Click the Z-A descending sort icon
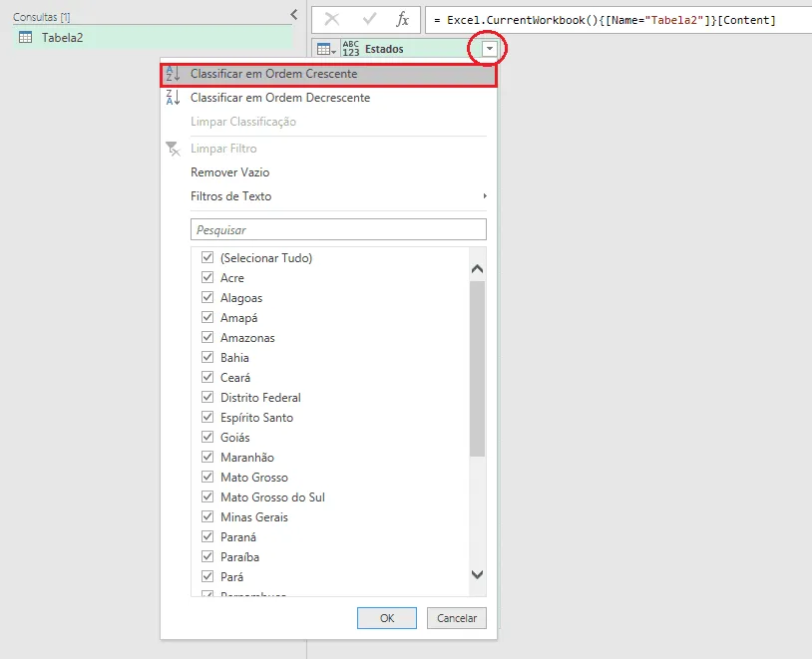The height and width of the screenshot is (659, 812). click(x=173, y=98)
